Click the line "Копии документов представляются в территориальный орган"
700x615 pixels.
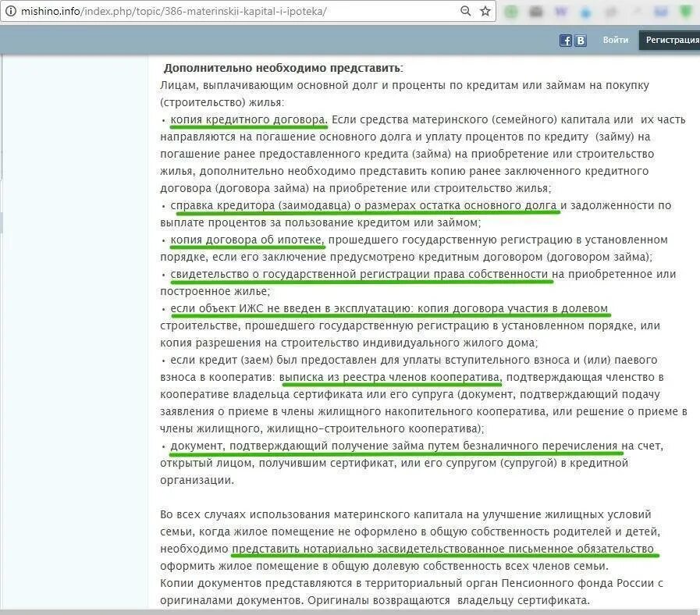click(411, 583)
